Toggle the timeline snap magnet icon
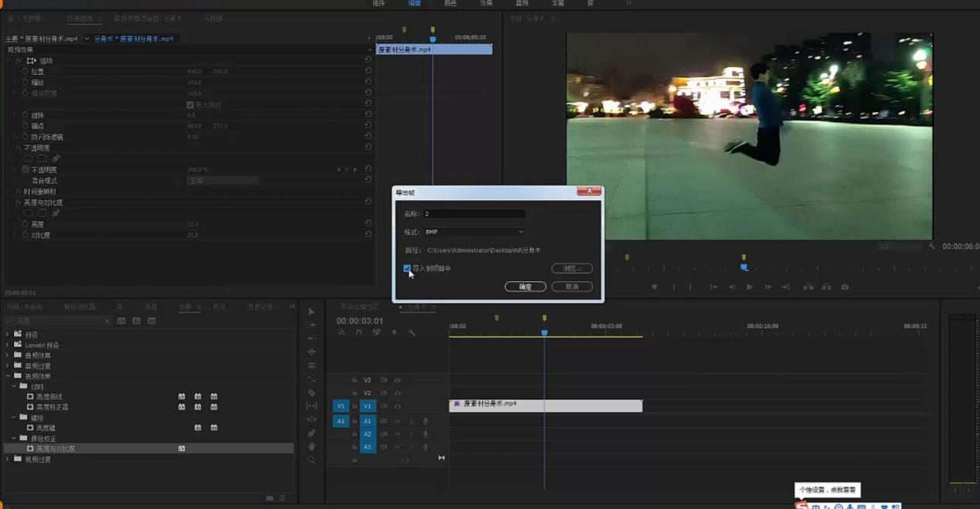This screenshot has width=980, height=509. 358,333
